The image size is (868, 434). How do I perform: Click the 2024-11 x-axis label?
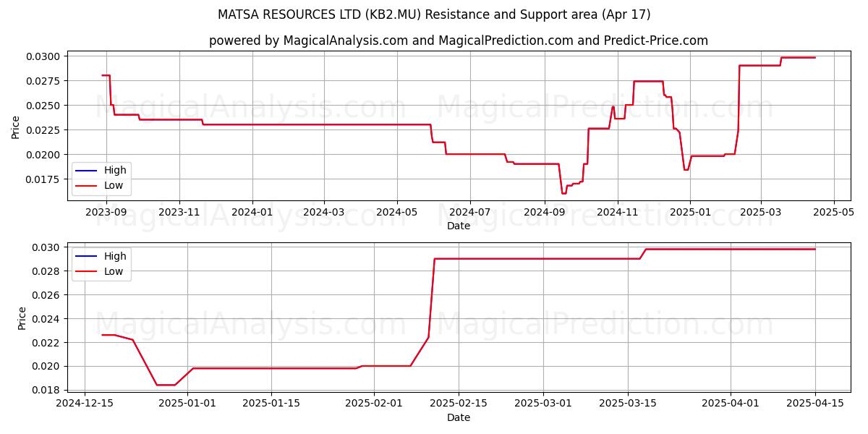[x=617, y=212]
